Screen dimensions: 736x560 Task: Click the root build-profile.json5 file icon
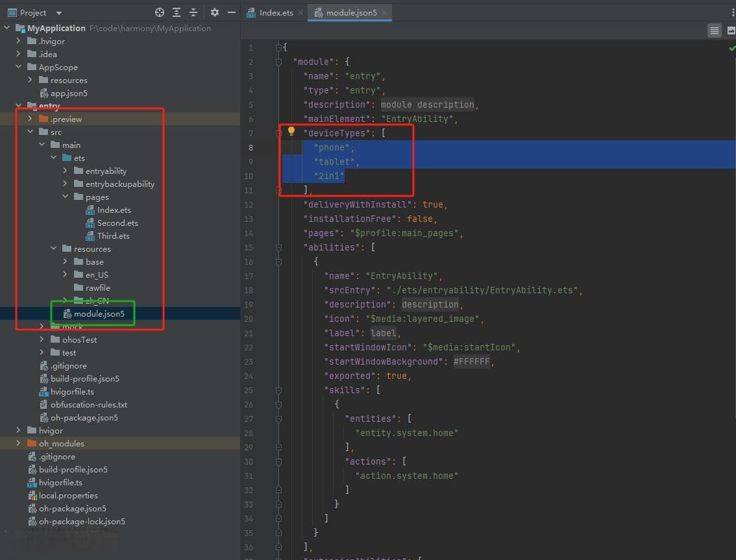[x=32, y=469]
